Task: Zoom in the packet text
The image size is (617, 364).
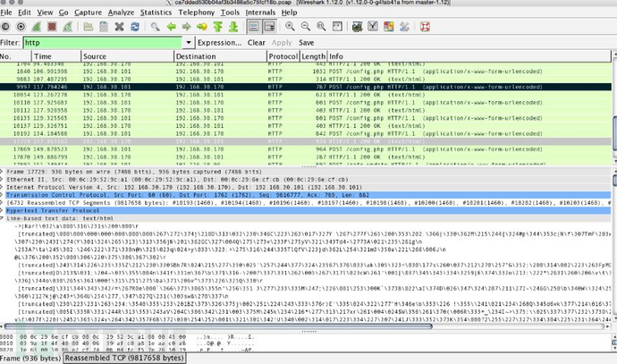Action: click(290, 27)
